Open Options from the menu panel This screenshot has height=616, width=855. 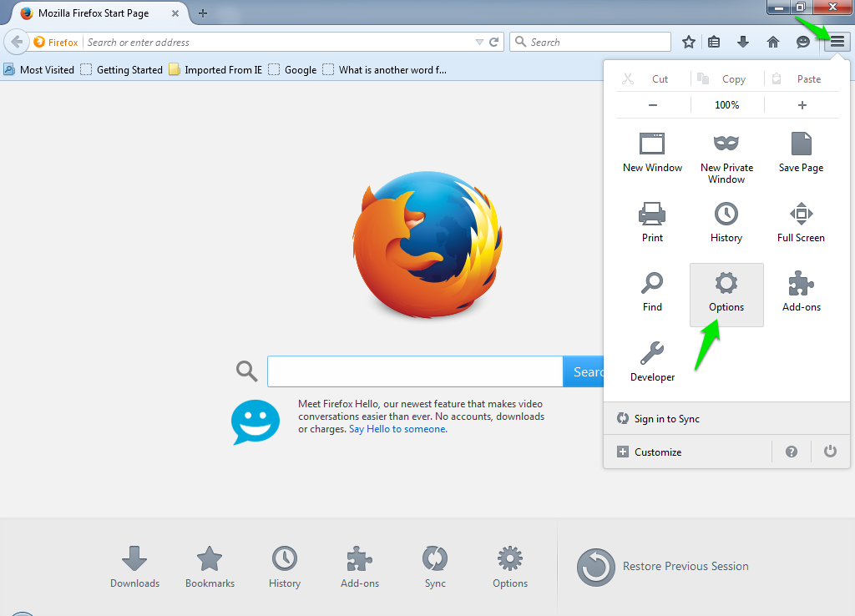coord(726,294)
